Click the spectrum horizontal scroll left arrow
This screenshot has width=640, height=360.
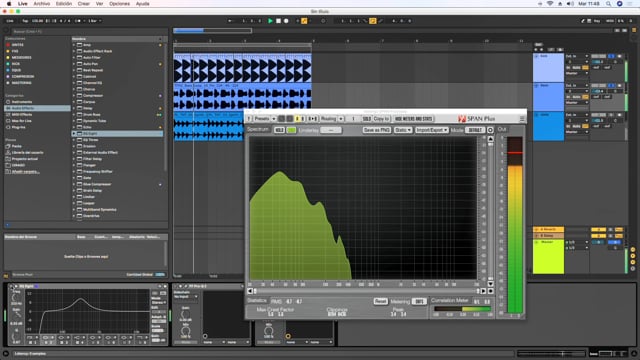pos(250,291)
